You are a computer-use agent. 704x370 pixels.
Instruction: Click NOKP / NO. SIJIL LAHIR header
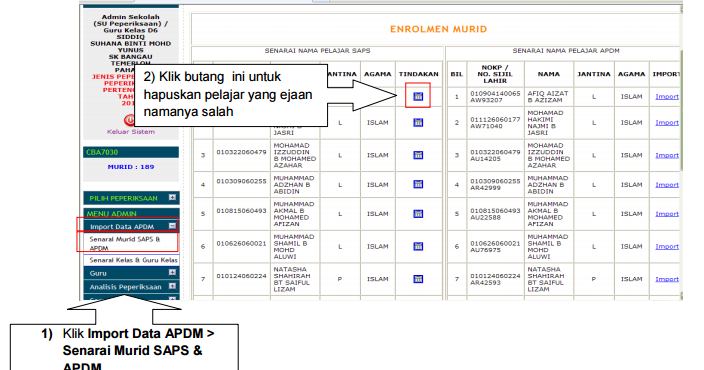(x=495, y=74)
